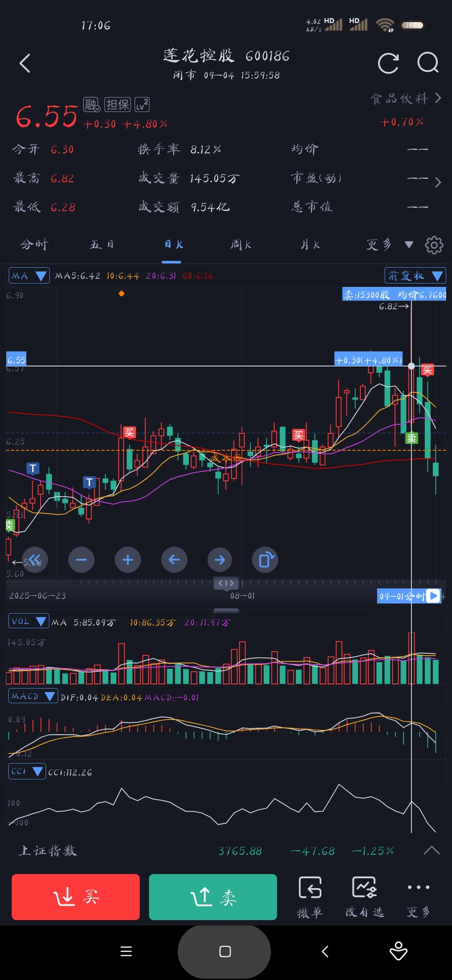Tap the panel resize handle above VOL

pyautogui.click(x=226, y=610)
